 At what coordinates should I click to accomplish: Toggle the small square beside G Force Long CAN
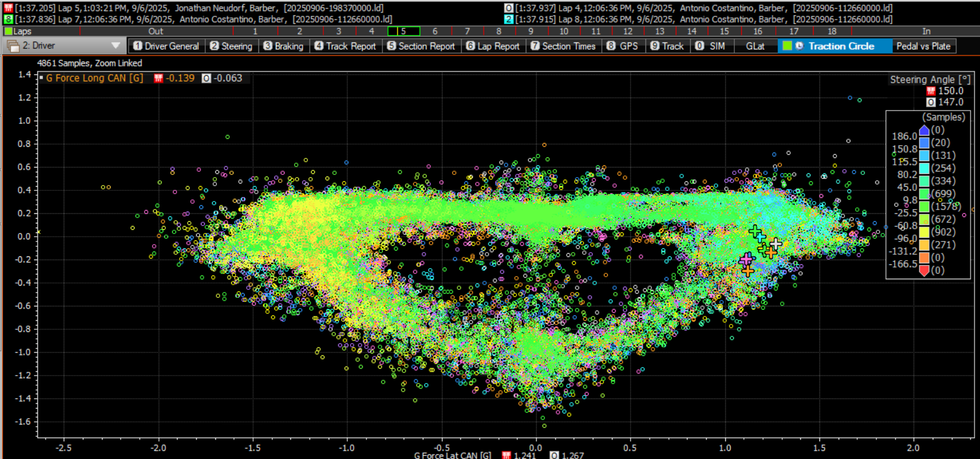click(41, 78)
